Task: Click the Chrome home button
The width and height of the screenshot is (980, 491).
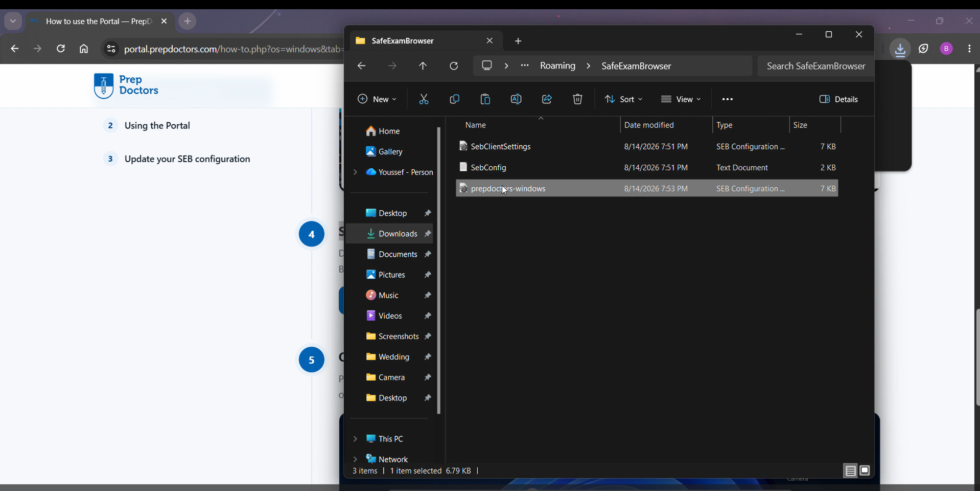Action: point(84,49)
